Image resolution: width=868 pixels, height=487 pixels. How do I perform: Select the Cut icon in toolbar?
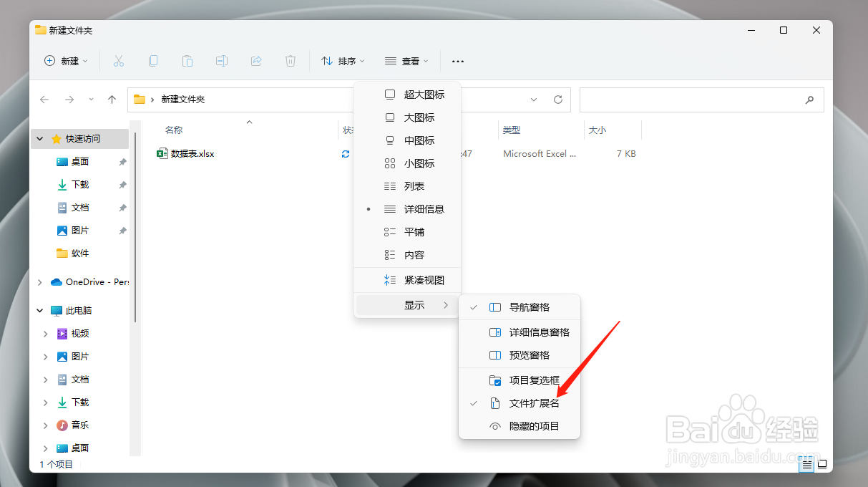coord(119,61)
